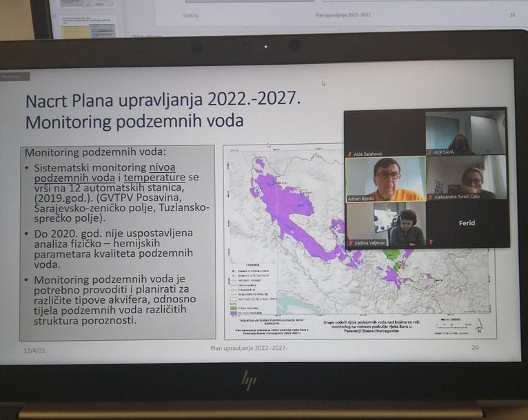Click the slide title 'Nacrt Plana upravljanja 2022.-2027.'
Screen dimensions: 528x420
click(x=163, y=101)
